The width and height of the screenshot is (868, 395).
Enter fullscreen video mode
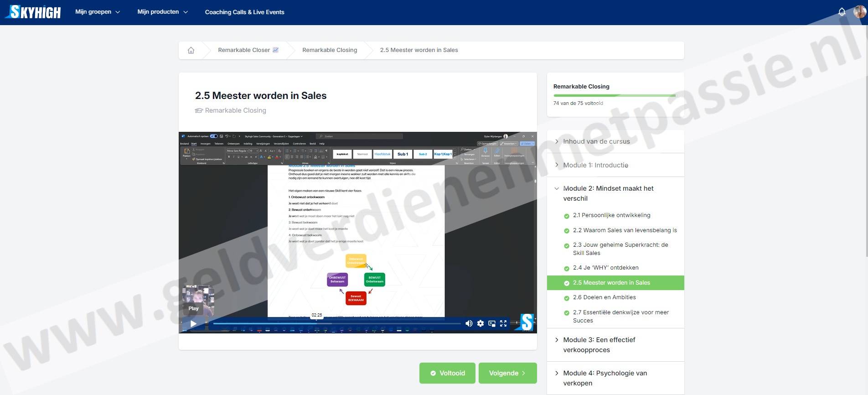[x=503, y=323]
